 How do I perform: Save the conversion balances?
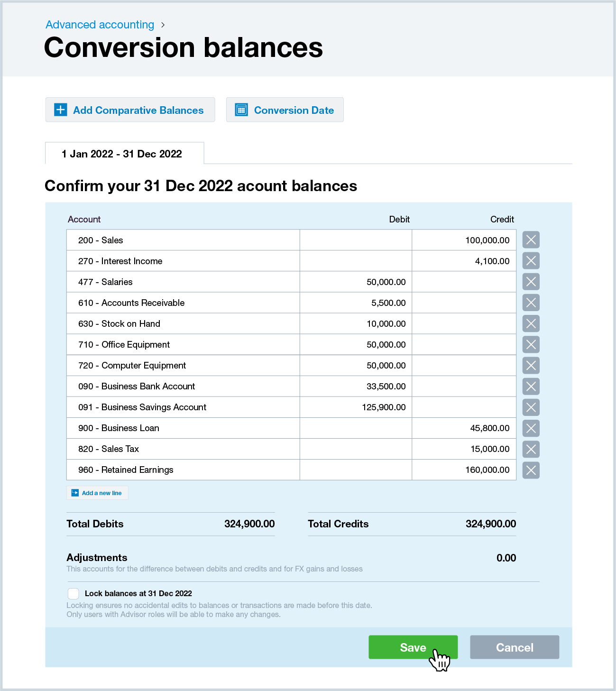coord(413,647)
